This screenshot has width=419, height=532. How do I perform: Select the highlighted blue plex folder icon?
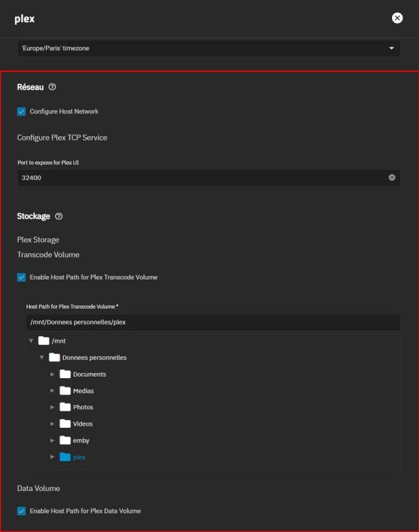coord(65,457)
